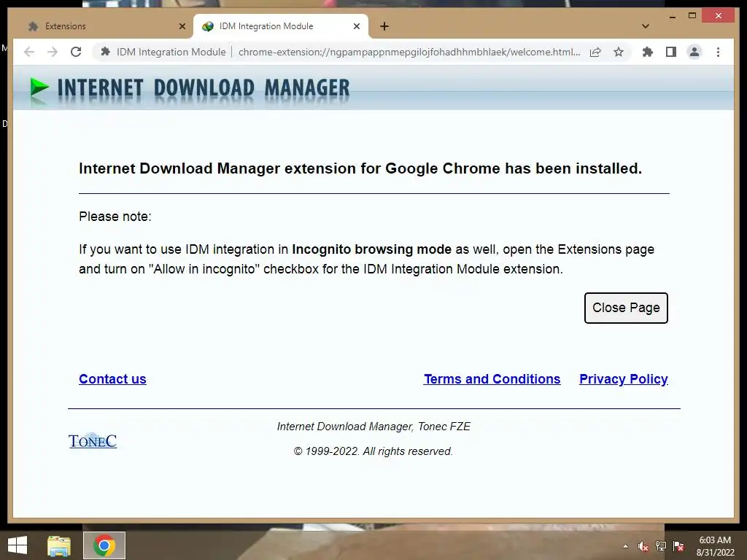Click the chrome-extension URL in address bar

coord(409,52)
